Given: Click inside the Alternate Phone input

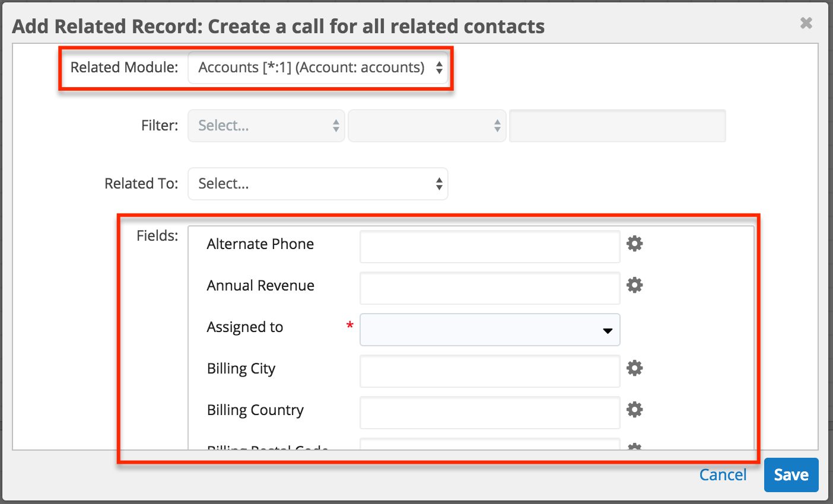Looking at the screenshot, I should [489, 247].
